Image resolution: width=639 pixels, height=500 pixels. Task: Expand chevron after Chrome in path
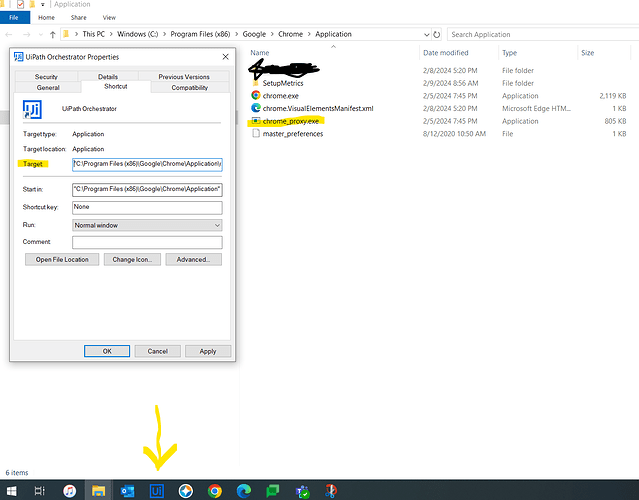[x=309, y=34]
